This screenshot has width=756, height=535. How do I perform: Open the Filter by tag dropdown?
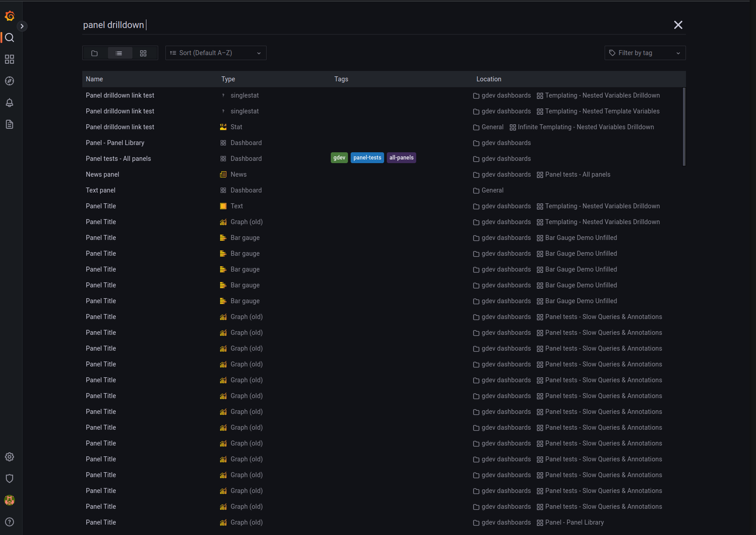(x=645, y=53)
